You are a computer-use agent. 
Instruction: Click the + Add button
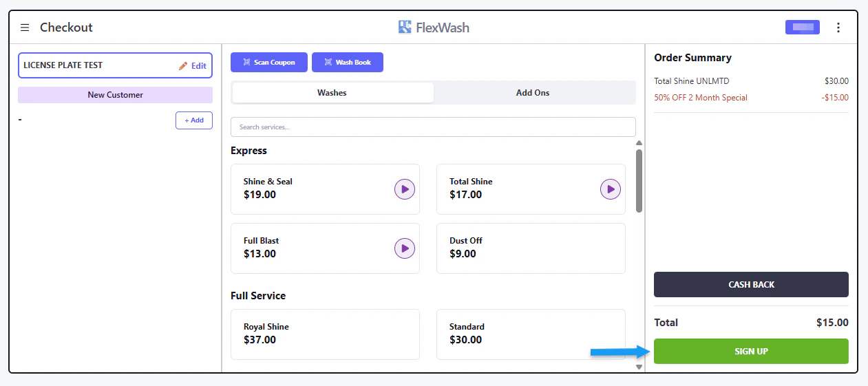(x=194, y=120)
